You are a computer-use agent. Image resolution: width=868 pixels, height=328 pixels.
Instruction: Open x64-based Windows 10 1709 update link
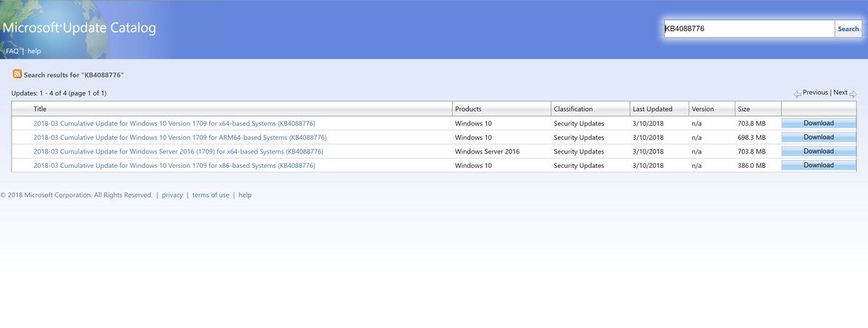click(x=174, y=123)
